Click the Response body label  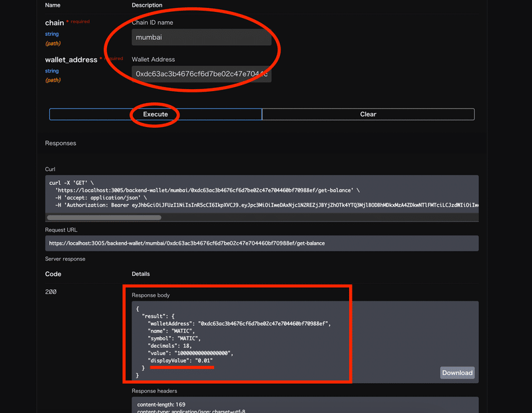pyautogui.click(x=151, y=295)
